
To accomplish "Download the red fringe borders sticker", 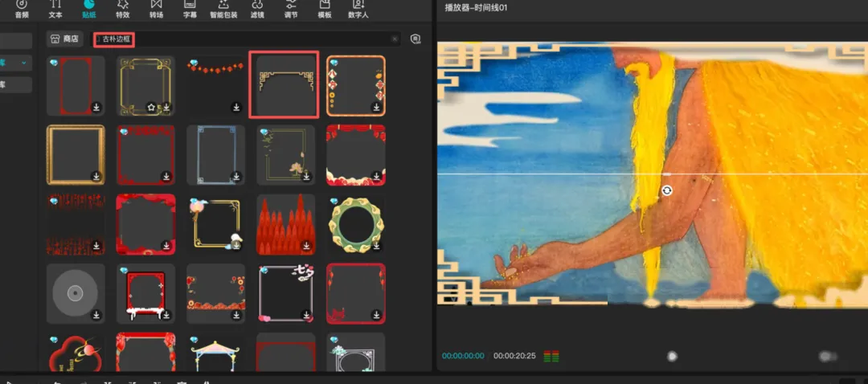I will pos(96,246).
